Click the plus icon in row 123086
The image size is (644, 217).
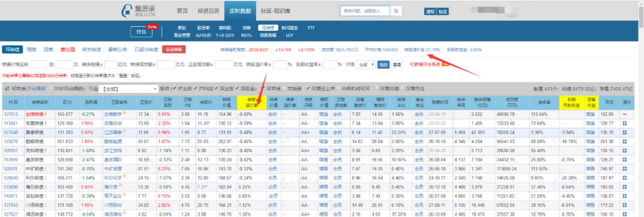[624, 187]
